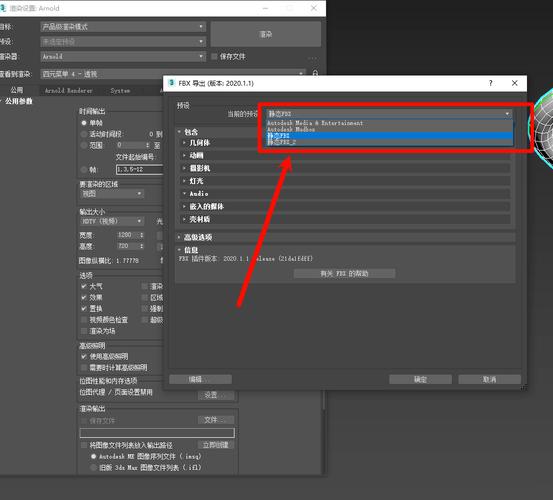Collapse the 公用参数 rollout in Render Setup

pos(17,101)
